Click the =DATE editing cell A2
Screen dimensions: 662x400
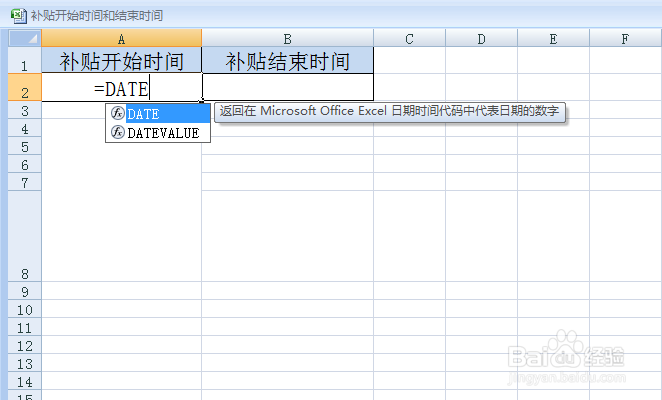[x=122, y=87]
